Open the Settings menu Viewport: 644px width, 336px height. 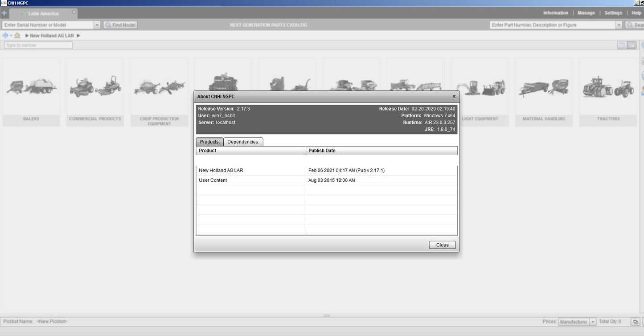coord(613,13)
